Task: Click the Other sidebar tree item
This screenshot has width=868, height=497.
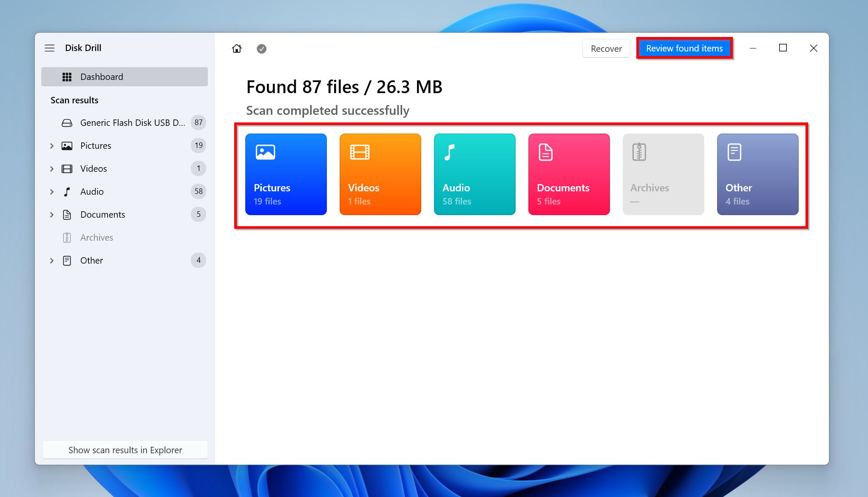Action: pos(91,260)
